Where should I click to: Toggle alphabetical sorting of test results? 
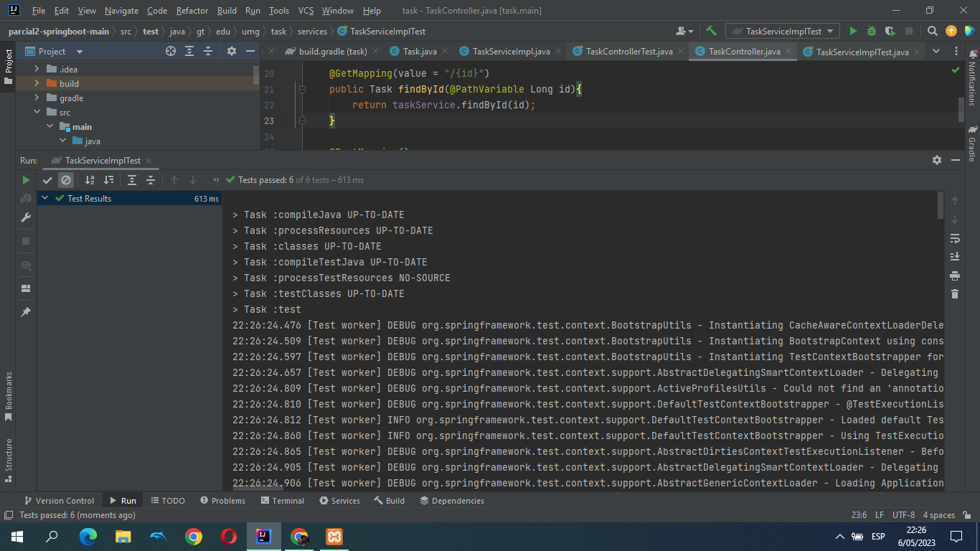(90, 180)
